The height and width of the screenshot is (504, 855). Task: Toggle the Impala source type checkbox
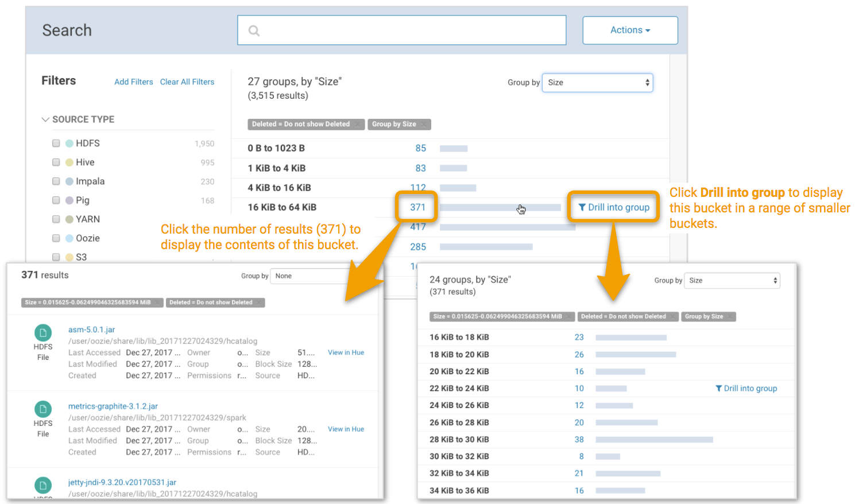[56, 181]
